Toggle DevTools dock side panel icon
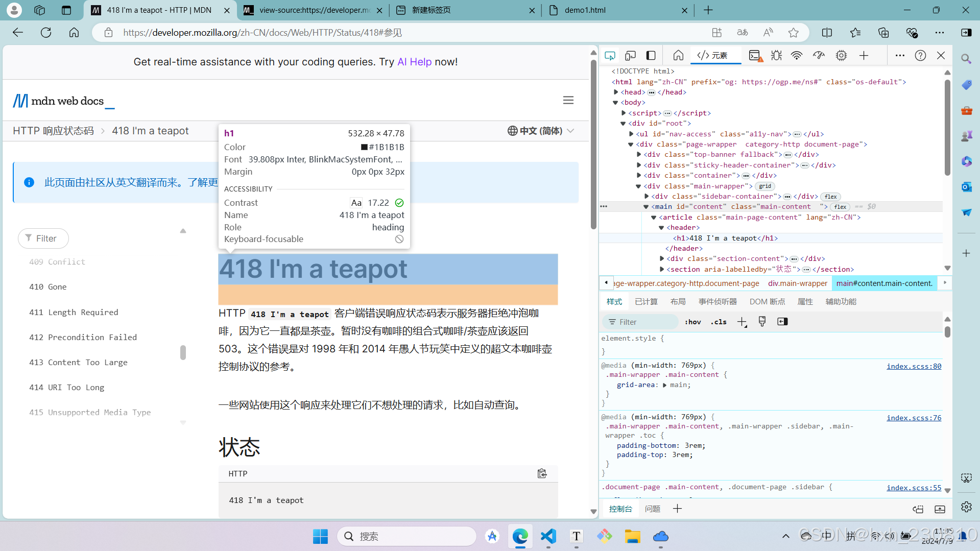The width and height of the screenshot is (980, 551). tap(651, 56)
